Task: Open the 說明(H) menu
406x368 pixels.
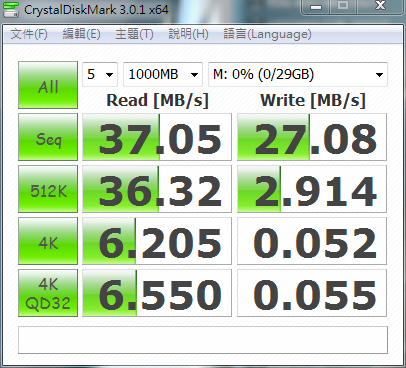Action: coord(188,34)
